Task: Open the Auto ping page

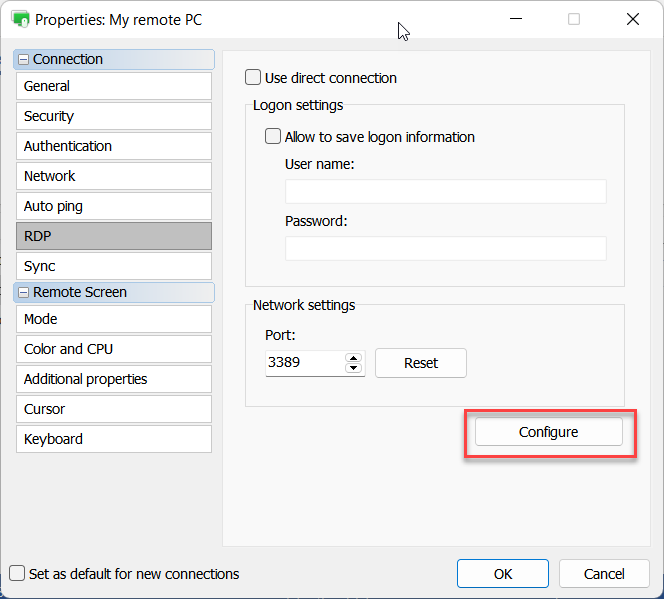Action: point(113,206)
